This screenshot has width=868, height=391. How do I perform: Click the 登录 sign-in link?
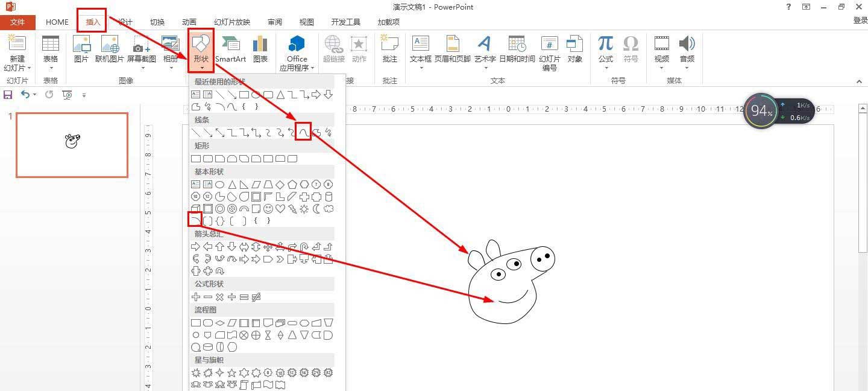[x=860, y=21]
